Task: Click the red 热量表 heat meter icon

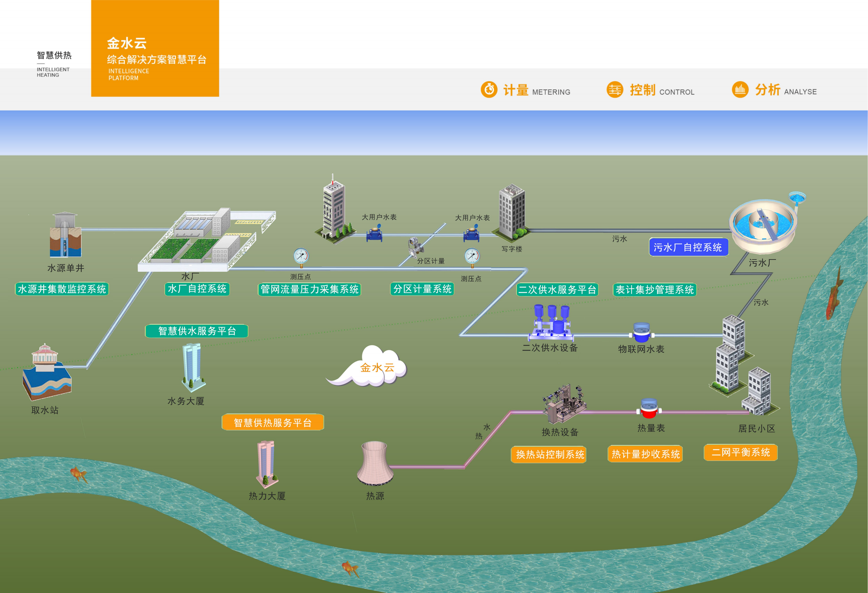Action: 649,408
